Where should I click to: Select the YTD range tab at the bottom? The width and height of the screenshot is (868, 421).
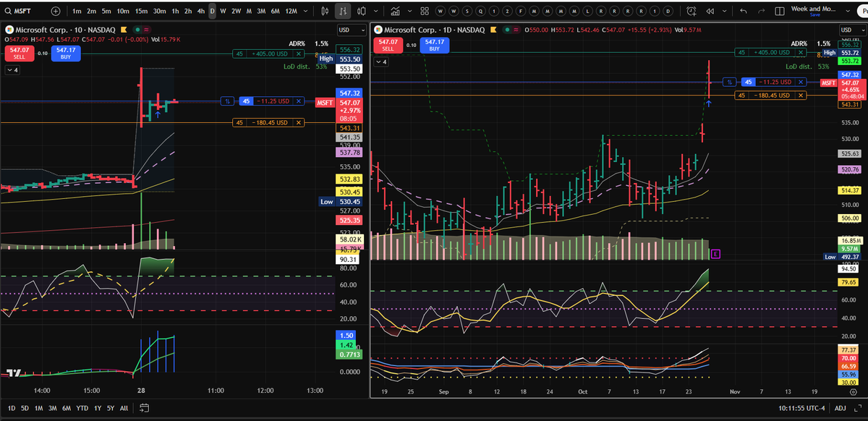tap(82, 408)
